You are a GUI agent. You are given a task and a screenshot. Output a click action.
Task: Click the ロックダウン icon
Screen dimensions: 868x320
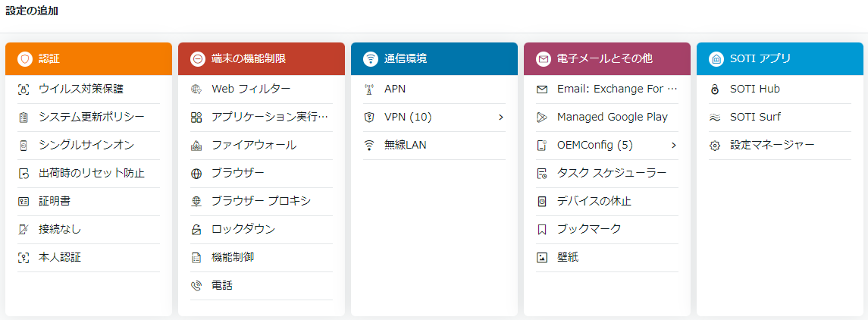tap(196, 230)
